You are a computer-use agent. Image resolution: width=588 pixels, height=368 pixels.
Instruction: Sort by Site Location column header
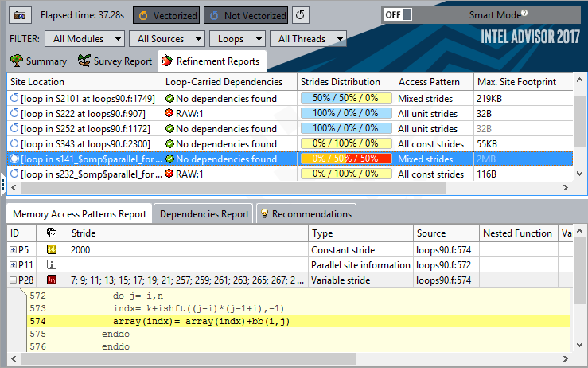84,82
